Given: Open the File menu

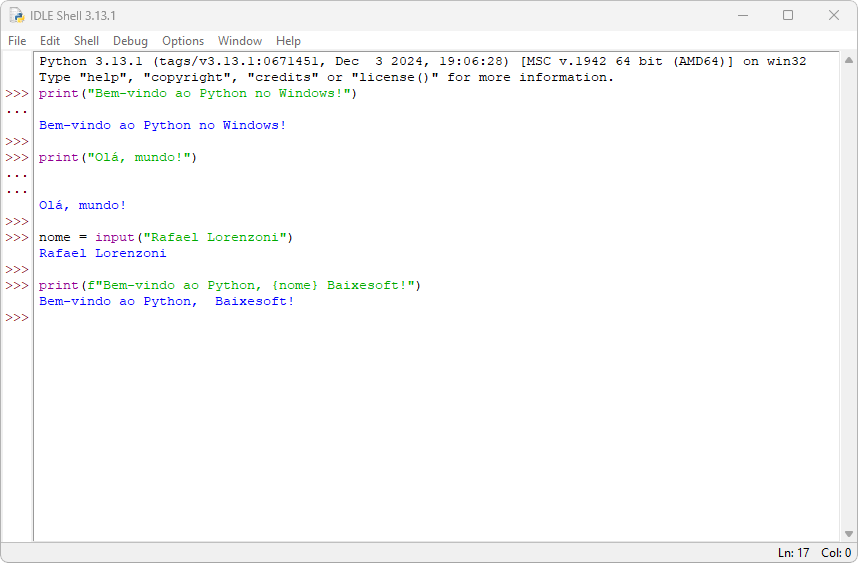Looking at the screenshot, I should click(x=17, y=41).
